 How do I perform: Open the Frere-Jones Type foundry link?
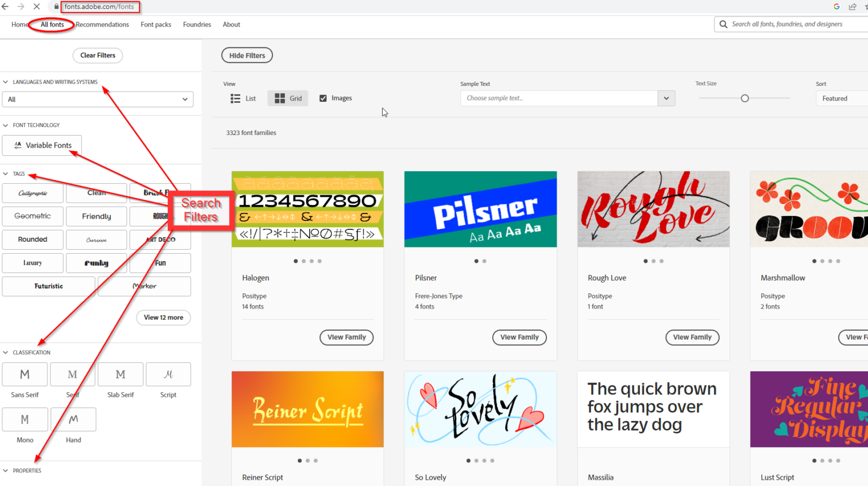pyautogui.click(x=439, y=296)
